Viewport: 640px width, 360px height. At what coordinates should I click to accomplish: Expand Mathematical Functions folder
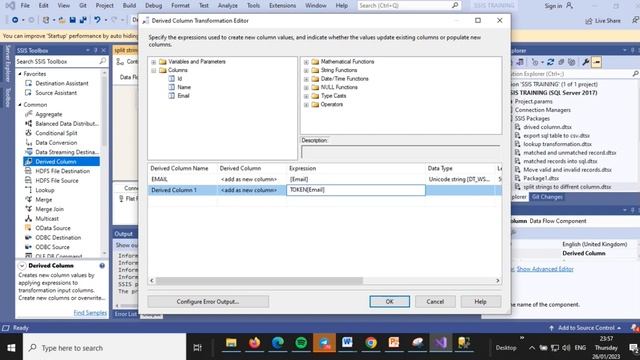(x=306, y=62)
